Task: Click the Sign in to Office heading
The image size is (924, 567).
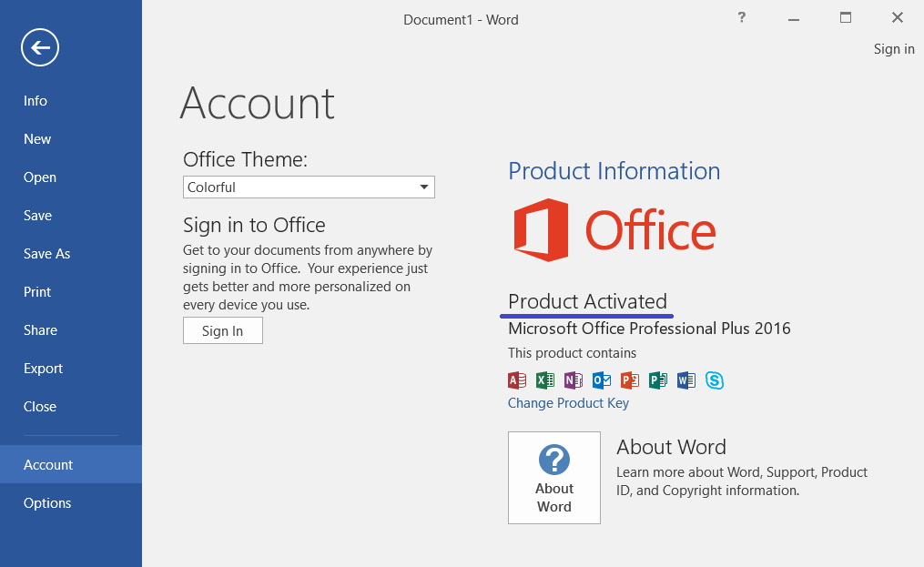Action: (254, 225)
